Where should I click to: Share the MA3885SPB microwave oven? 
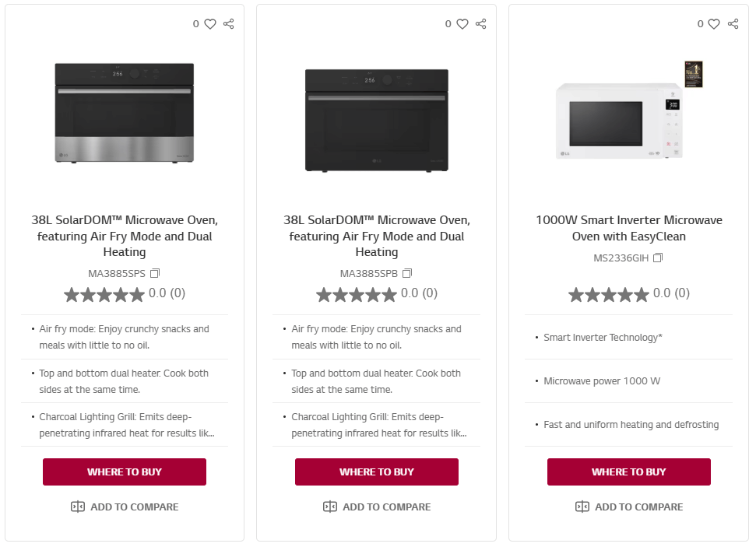(x=481, y=24)
